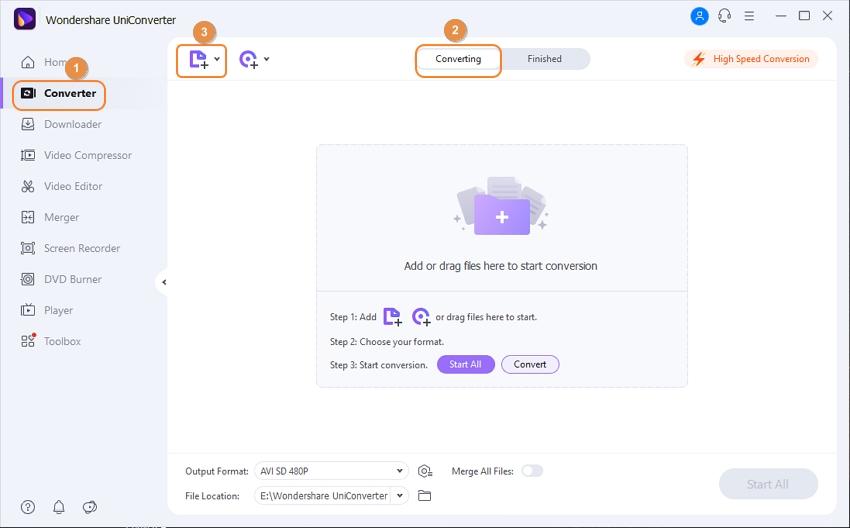Click the lightning bolt icon
Image resolution: width=850 pixels, height=528 pixels.
pos(699,59)
